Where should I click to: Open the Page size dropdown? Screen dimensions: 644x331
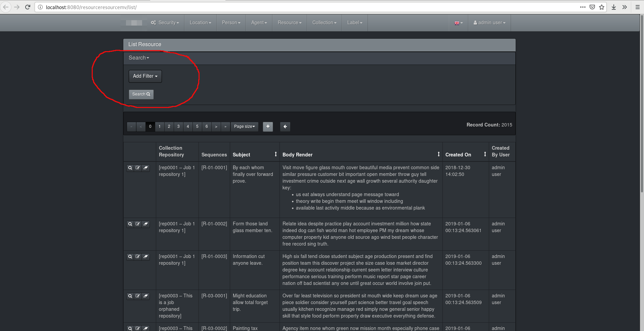(244, 126)
